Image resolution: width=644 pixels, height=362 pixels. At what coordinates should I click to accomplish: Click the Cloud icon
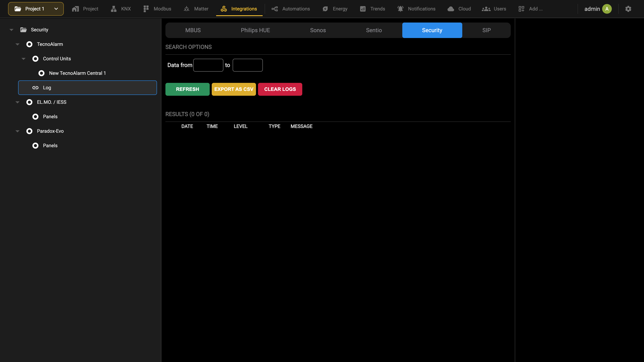[x=451, y=9]
